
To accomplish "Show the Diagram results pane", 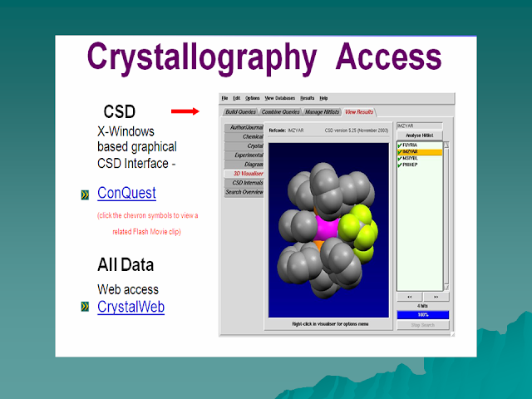I will point(244,165).
